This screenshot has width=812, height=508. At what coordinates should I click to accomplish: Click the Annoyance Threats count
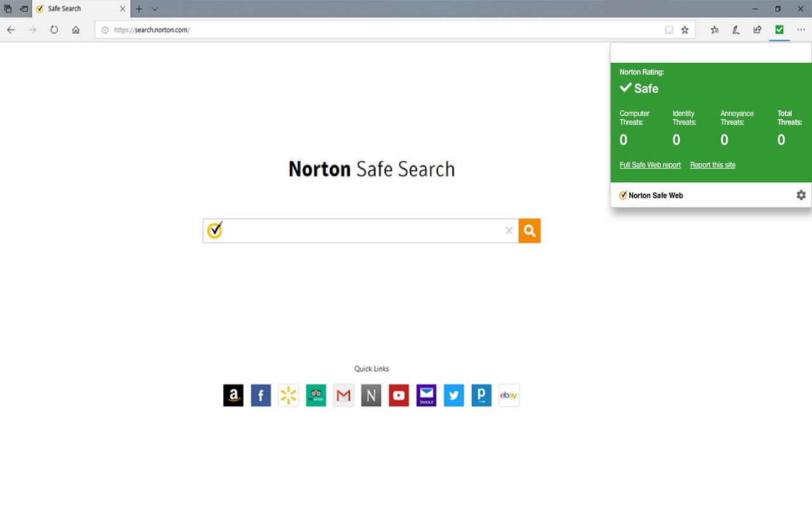(x=724, y=140)
